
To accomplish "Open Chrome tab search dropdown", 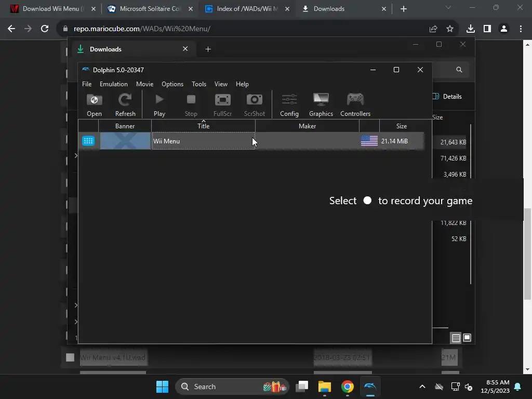I will click(448, 7).
